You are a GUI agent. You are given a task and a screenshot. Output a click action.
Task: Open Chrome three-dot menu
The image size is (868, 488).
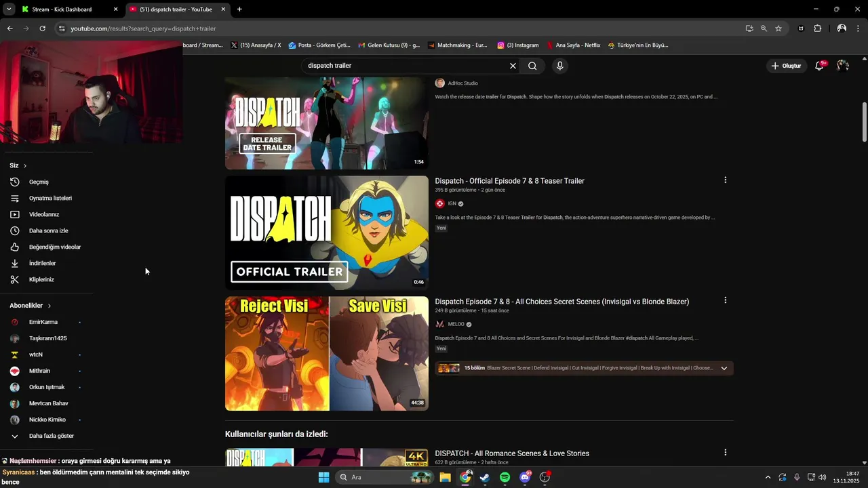click(x=859, y=28)
